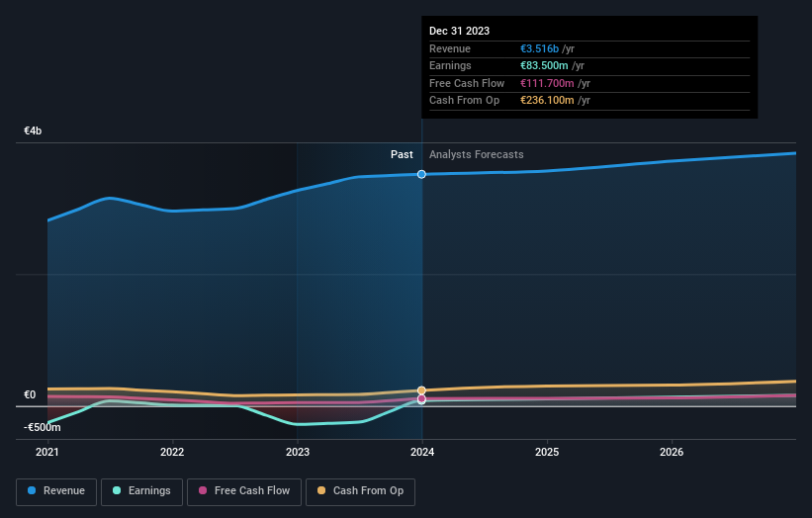Image resolution: width=812 pixels, height=518 pixels.
Task: Click the Free Cash Flow label in tooltip
Action: tap(467, 83)
